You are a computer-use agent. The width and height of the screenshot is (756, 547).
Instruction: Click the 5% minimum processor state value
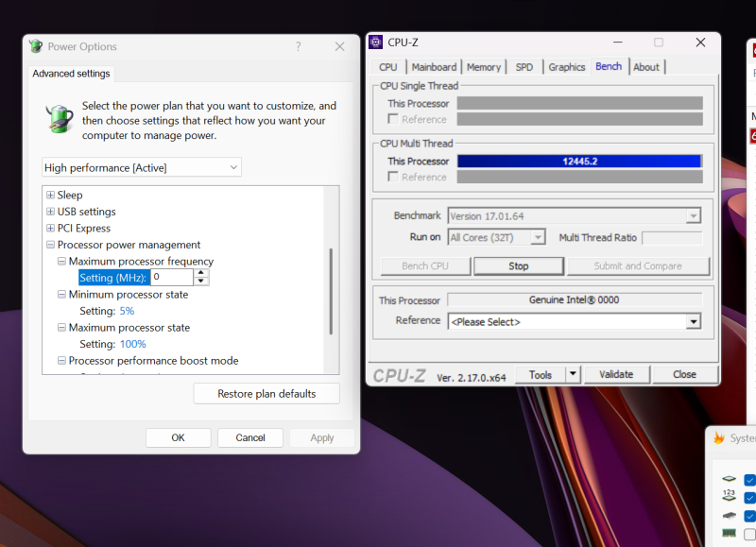point(127,311)
